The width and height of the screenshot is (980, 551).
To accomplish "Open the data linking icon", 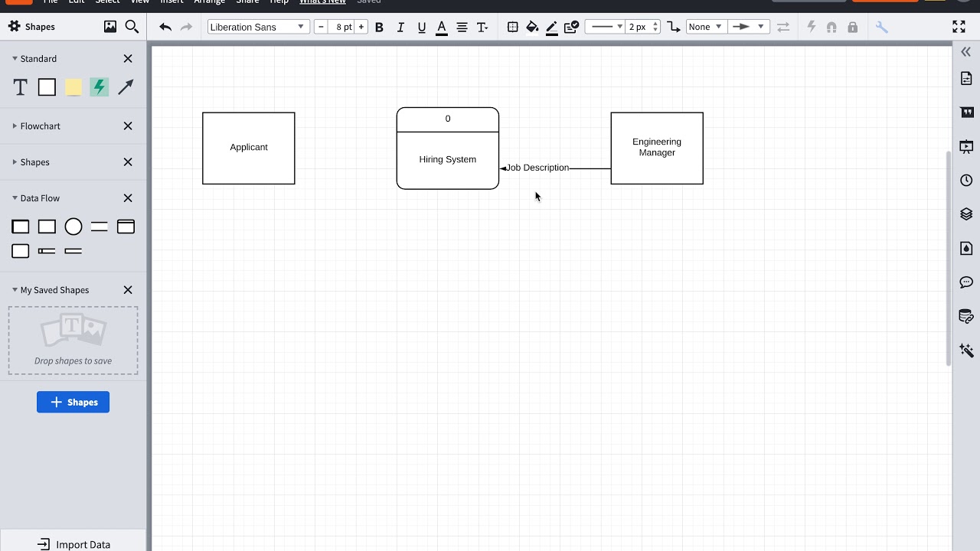I will [x=966, y=316].
